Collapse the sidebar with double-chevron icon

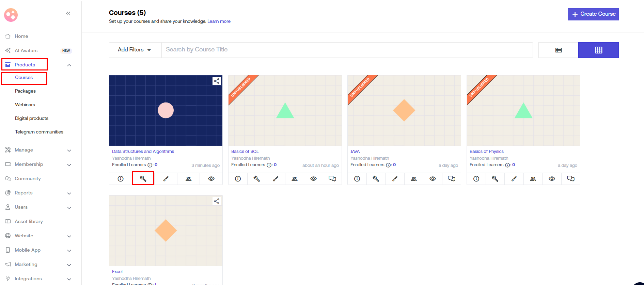click(68, 14)
